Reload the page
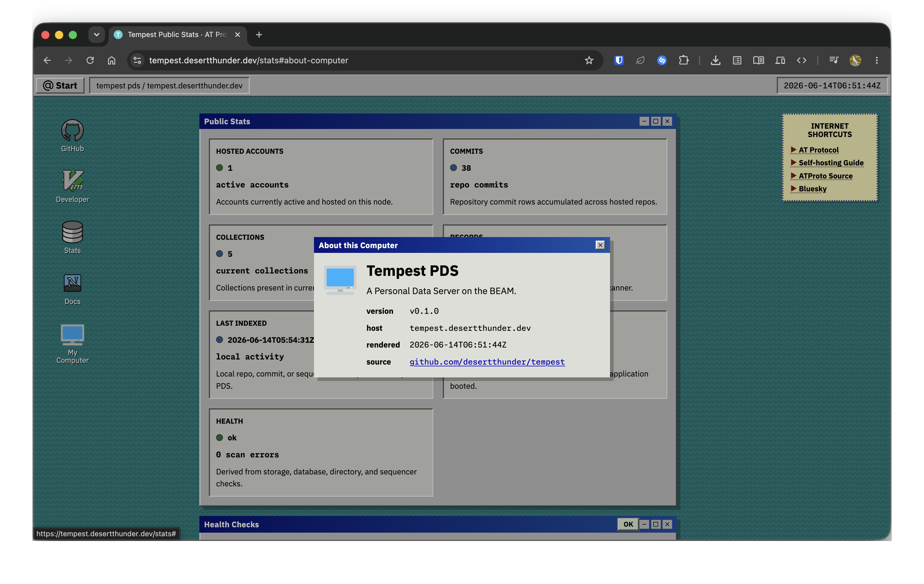The width and height of the screenshot is (924, 584). (90, 60)
